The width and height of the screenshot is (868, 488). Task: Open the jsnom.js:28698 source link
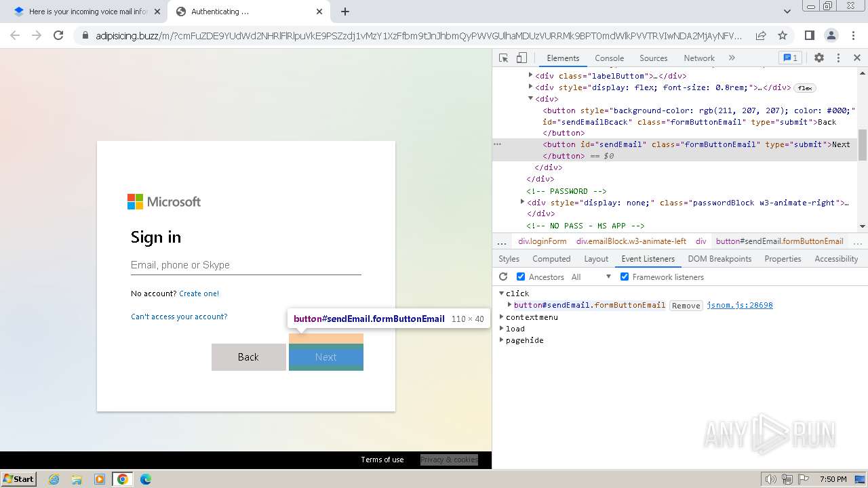coord(740,305)
